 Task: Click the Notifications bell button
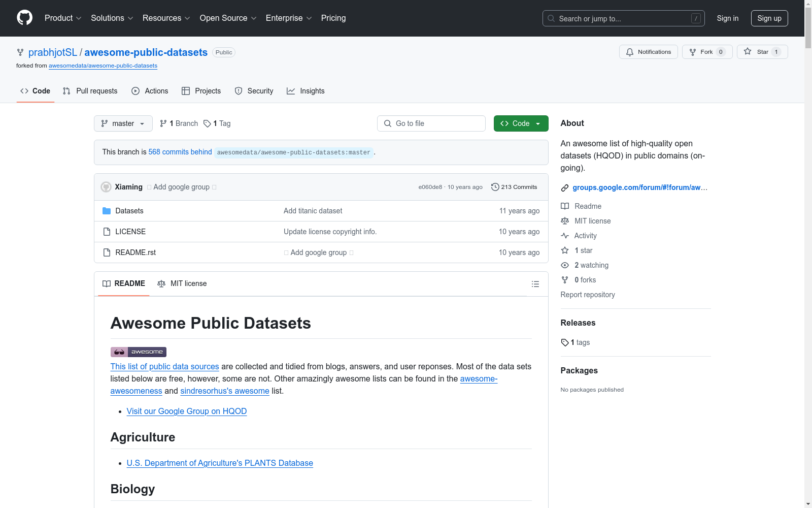[648, 52]
